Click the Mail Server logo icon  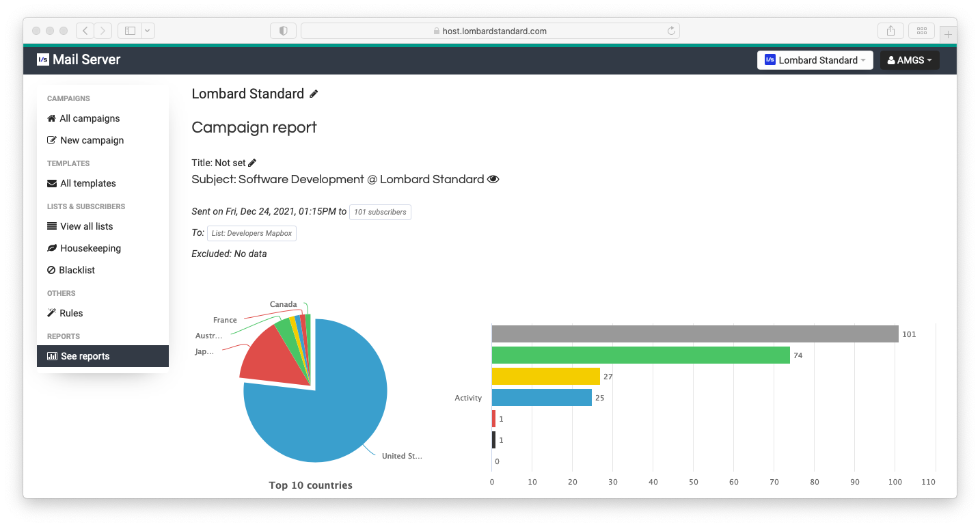pos(42,59)
